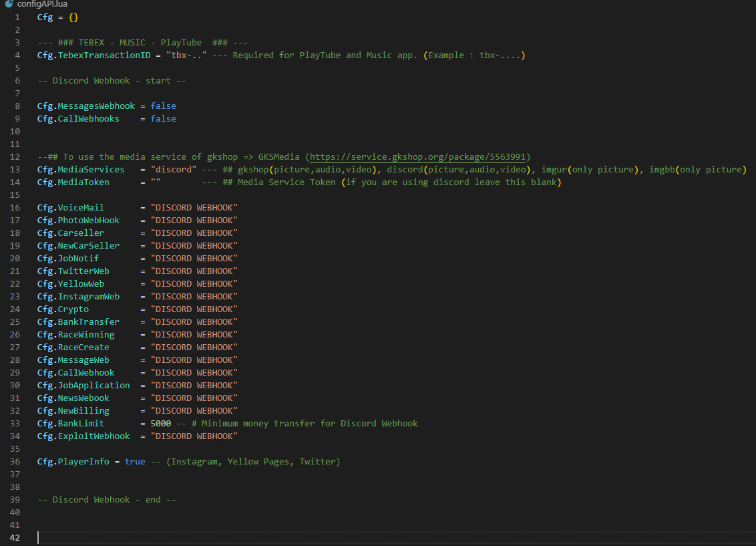Click line number 42 in the gutter
The width and height of the screenshot is (756, 546).
click(x=15, y=537)
